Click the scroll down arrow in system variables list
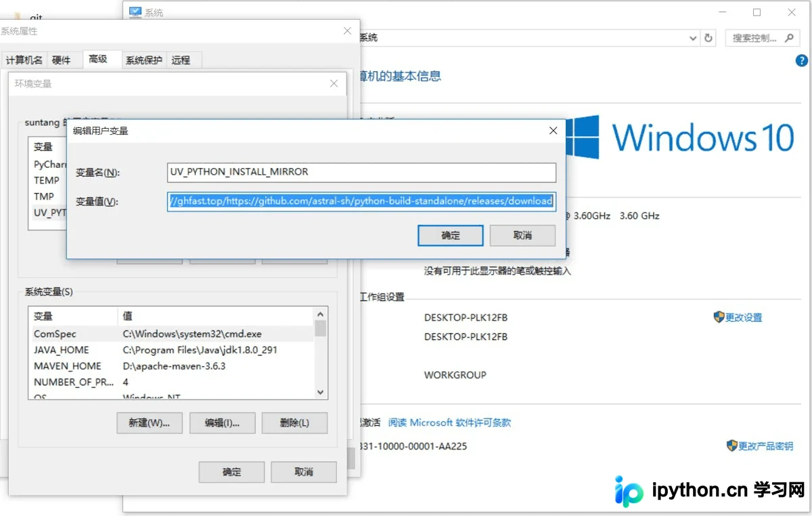 321,391
